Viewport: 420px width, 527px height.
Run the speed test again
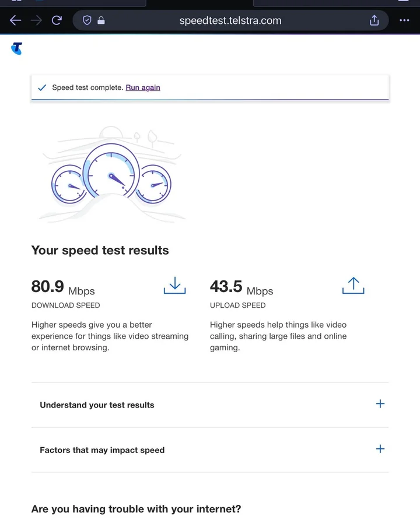143,87
